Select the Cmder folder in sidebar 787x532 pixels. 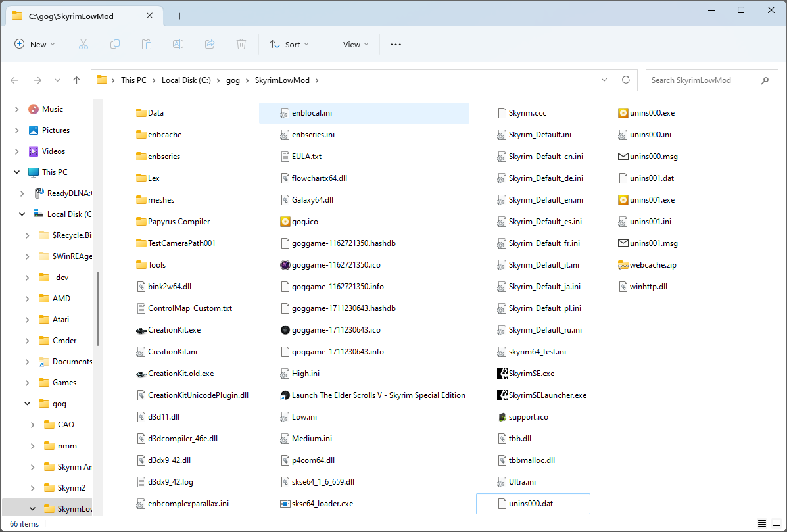tap(64, 340)
